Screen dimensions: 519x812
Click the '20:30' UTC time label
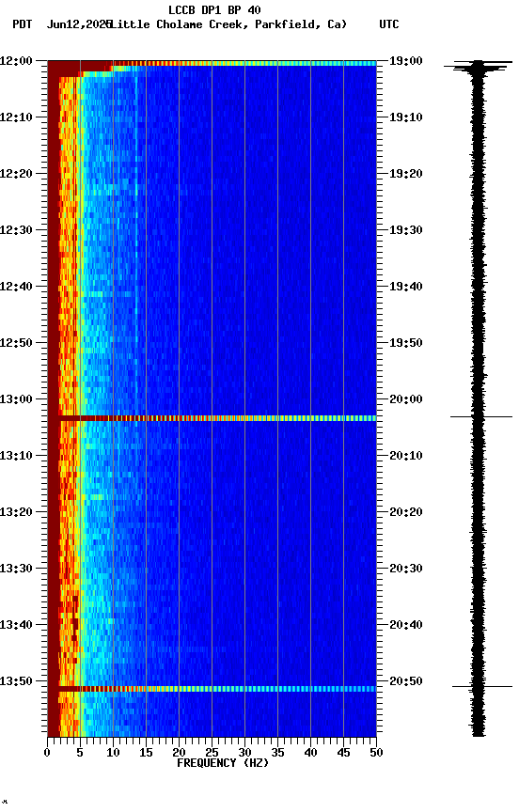[406, 569]
